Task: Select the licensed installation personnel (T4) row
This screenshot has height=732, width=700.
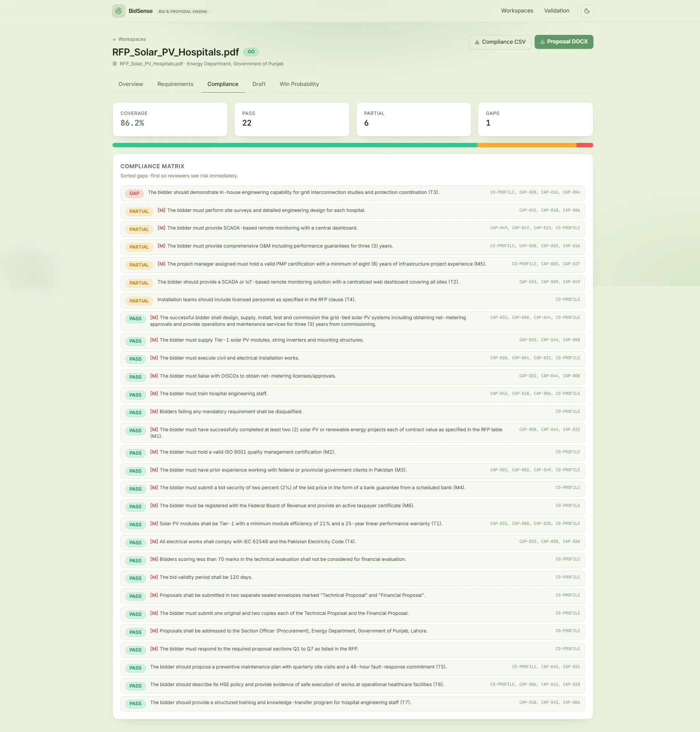Action: (352, 300)
